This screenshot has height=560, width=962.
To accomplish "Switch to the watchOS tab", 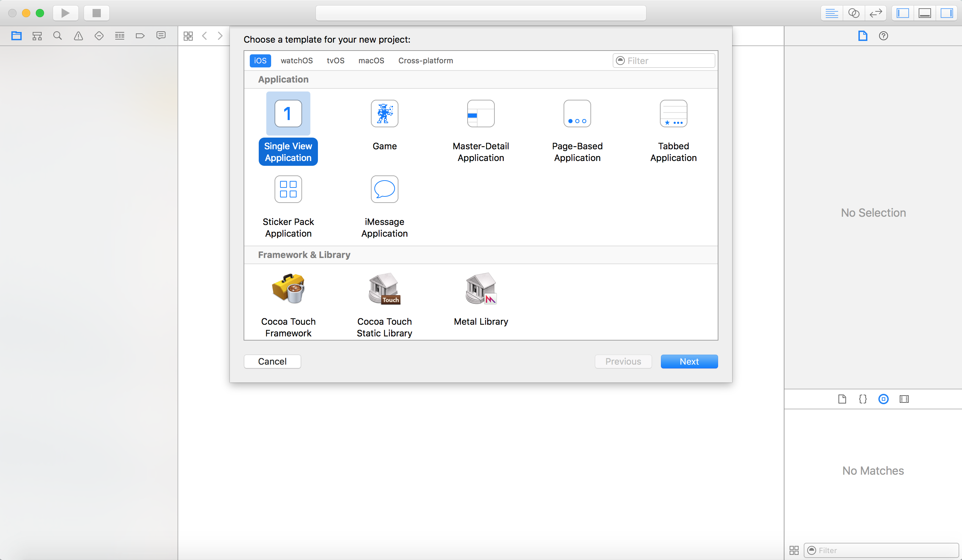I will click(297, 60).
